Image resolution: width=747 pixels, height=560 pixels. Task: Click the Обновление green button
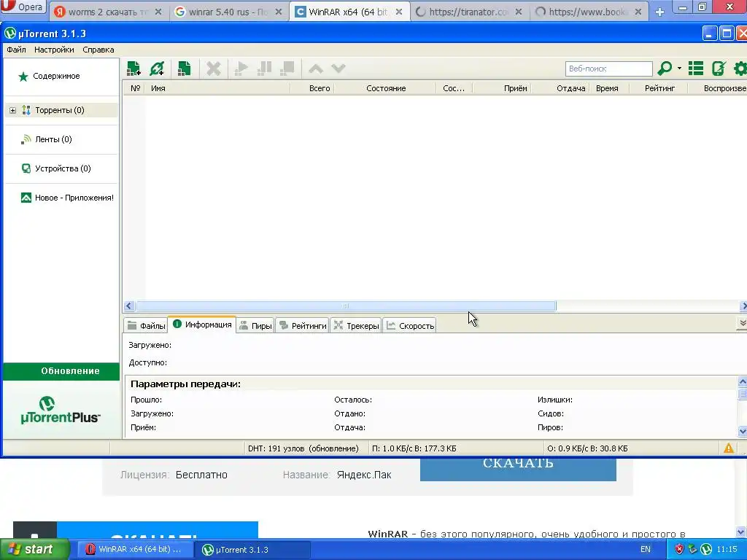(61, 371)
